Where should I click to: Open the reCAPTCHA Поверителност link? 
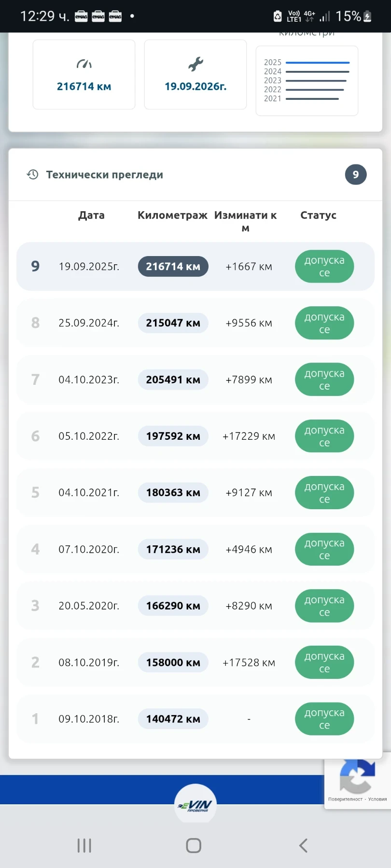tap(345, 799)
